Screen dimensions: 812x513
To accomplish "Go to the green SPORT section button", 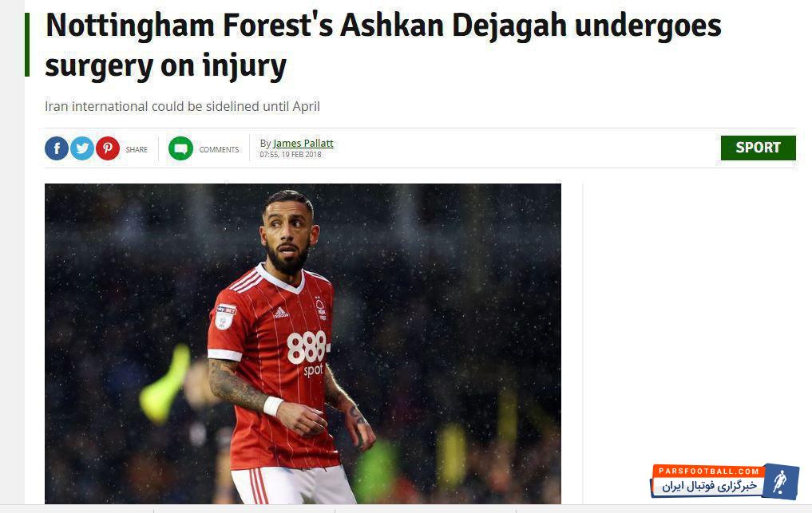I will tap(759, 148).
